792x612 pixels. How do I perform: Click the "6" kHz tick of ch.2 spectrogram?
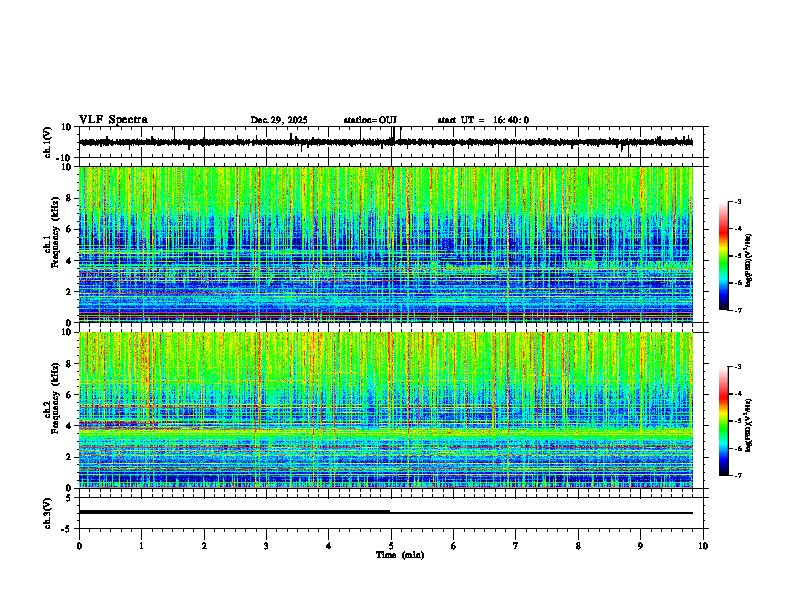tap(70, 395)
